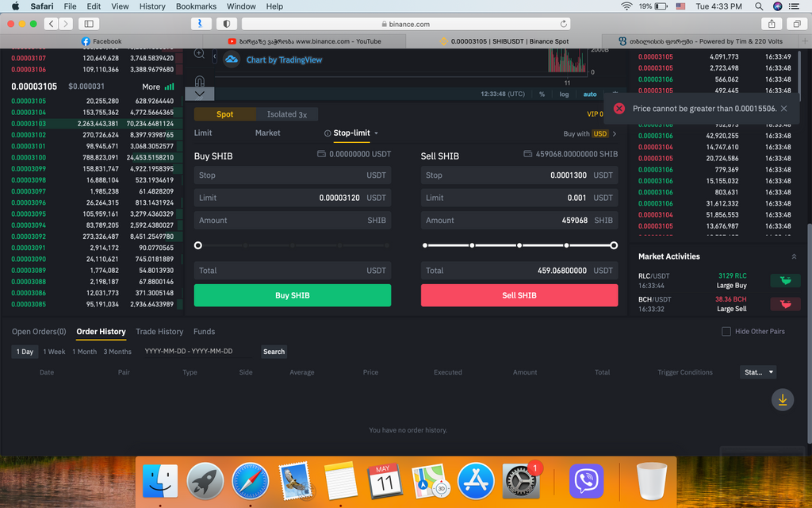Select the 3 Months history filter
The width and height of the screenshot is (812, 508).
point(117,352)
